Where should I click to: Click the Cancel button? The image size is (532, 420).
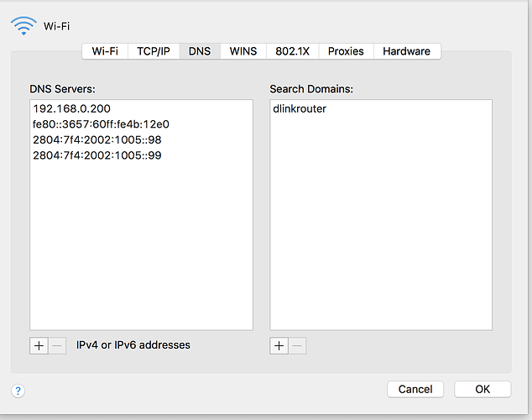pos(415,389)
